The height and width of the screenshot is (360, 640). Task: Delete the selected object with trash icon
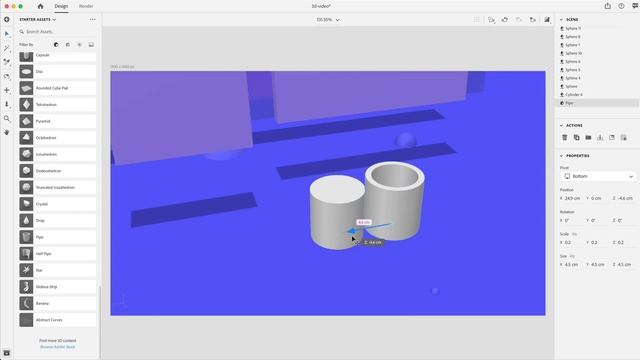click(565, 138)
